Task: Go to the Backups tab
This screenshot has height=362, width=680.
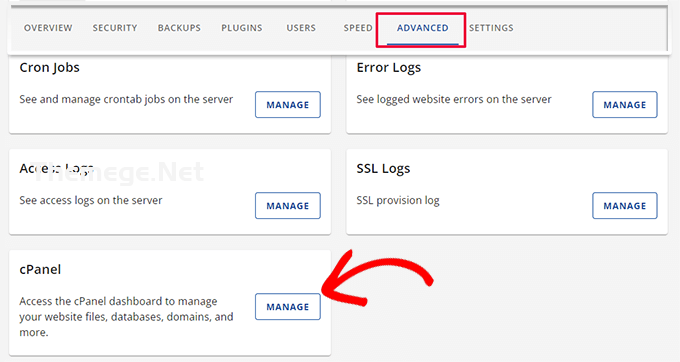Action: pos(179,28)
